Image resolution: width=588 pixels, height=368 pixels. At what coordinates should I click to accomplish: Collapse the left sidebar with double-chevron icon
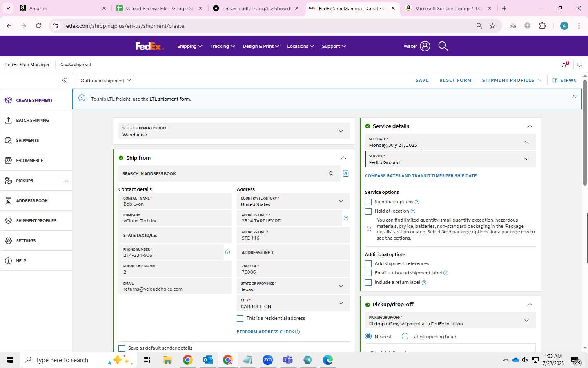pyautogui.click(x=64, y=80)
